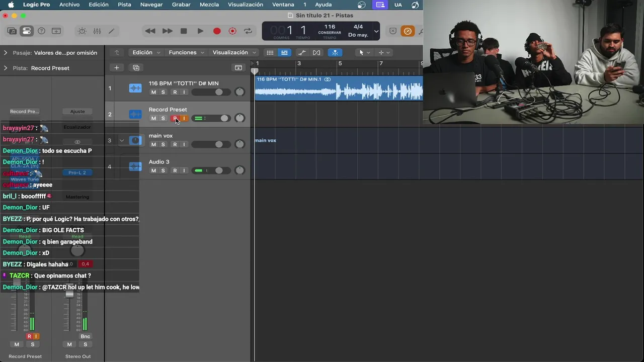Viewport: 644px width, 362px height.
Task: Open Quick Help question mark button
Action: [42, 31]
